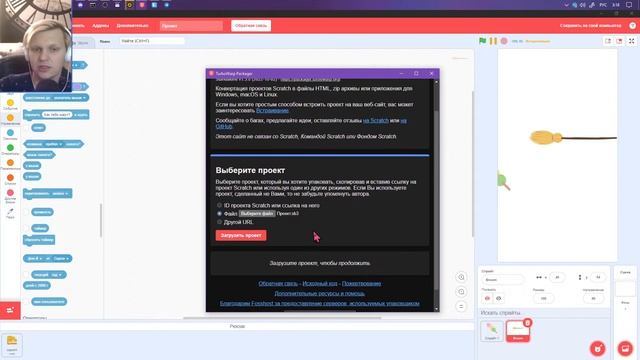Screen dimensions: 640x360
Task: Click the 'Найти (Ctrl+F)' search box
Action: point(152,41)
